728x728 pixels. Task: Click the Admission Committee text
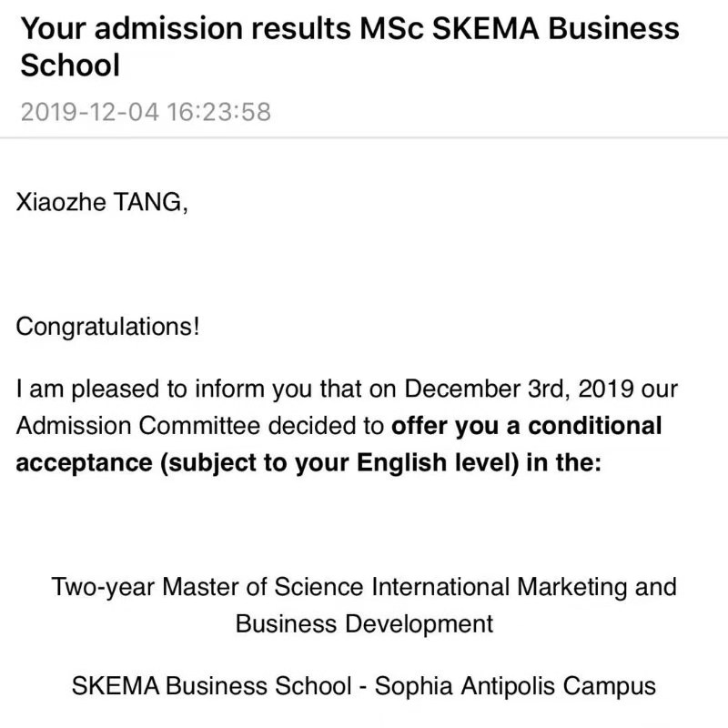[x=138, y=426]
